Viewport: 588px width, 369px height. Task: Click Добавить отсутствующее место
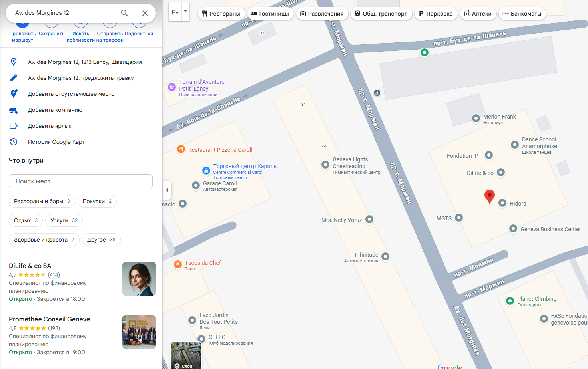tap(71, 94)
